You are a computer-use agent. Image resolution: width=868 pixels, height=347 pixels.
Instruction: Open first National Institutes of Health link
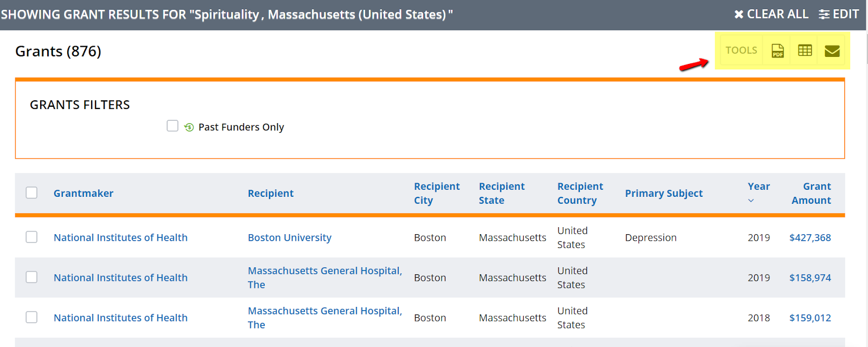click(120, 237)
